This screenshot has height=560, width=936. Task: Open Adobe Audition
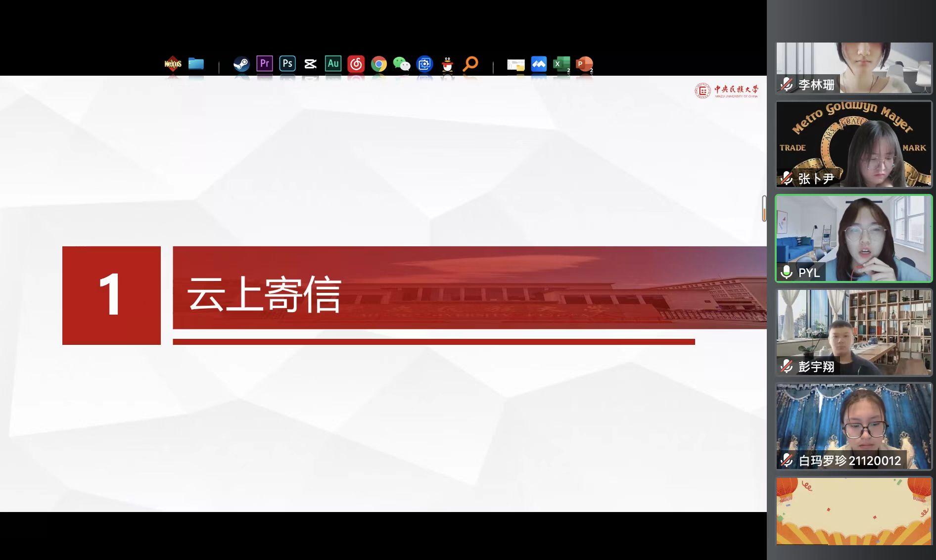click(333, 64)
